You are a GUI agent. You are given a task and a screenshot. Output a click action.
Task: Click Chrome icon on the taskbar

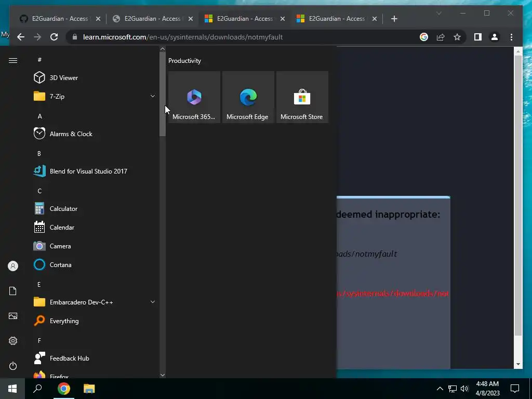click(64, 389)
